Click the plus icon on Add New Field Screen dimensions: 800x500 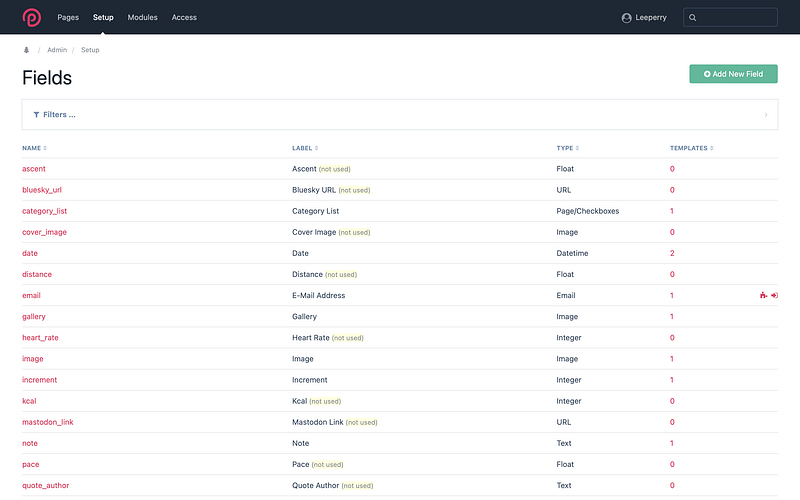pos(707,74)
